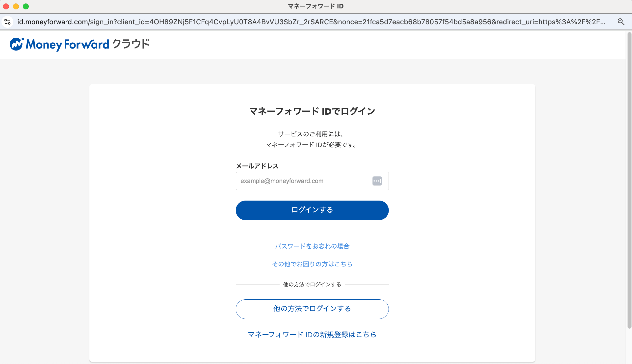The image size is (632, 364).
Task: Click the Money Forward Cloud logo
Action: tap(79, 45)
